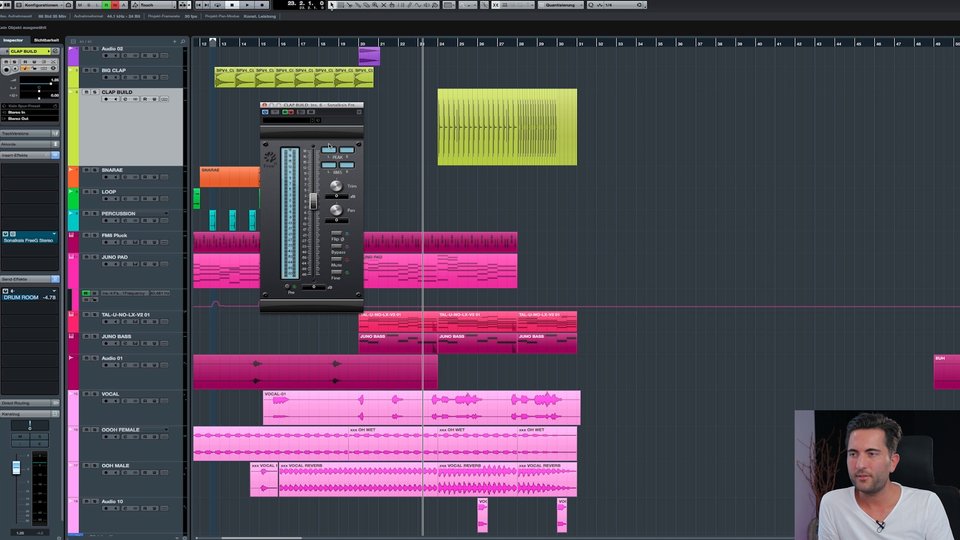Open channel settings 'e' on CLAP BUILD track
This screenshot has height=540, width=960.
pyautogui.click(x=125, y=99)
